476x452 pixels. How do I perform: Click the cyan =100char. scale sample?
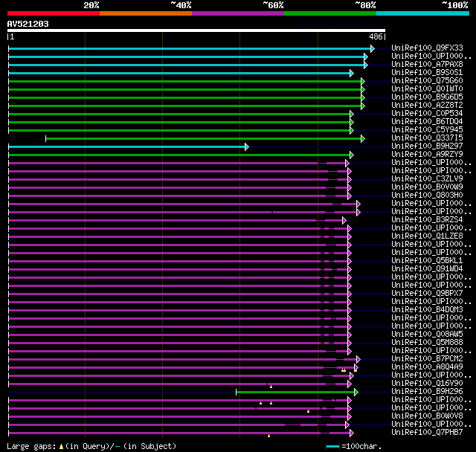332,446
